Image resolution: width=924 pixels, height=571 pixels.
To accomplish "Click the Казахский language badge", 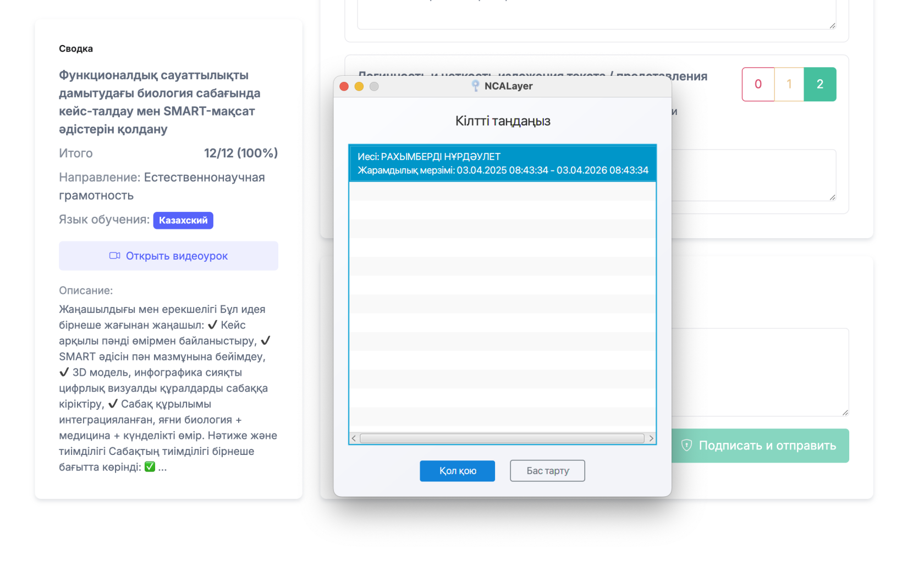I will pos(183,220).
